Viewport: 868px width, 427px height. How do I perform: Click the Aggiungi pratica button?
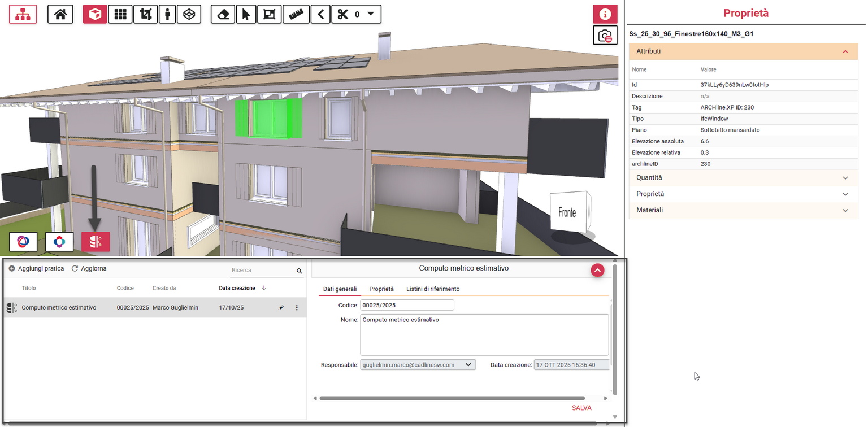[x=36, y=269]
